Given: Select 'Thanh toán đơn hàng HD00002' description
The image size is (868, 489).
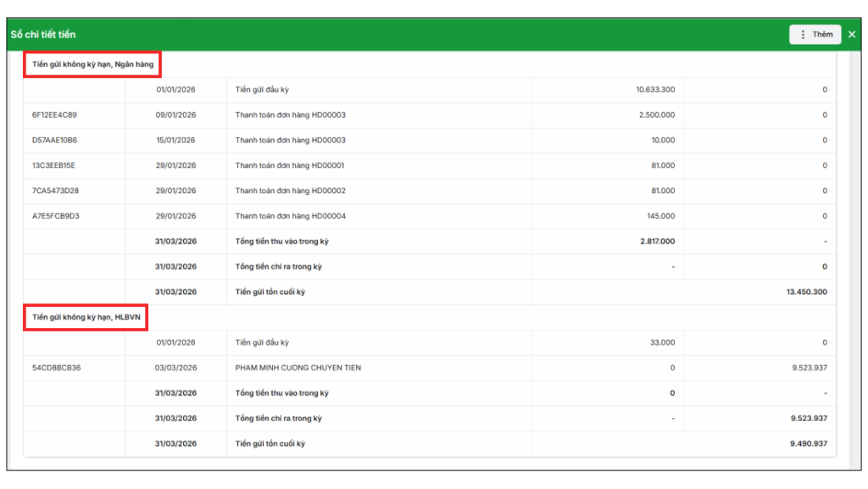Looking at the screenshot, I should point(290,192).
